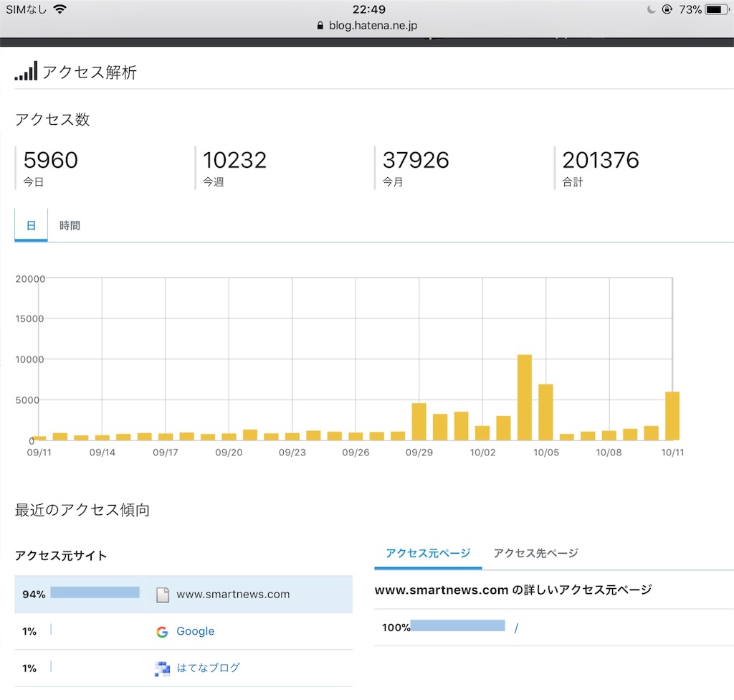
Task: Switch to the 時間 (hourly) tab
Action: [x=70, y=225]
